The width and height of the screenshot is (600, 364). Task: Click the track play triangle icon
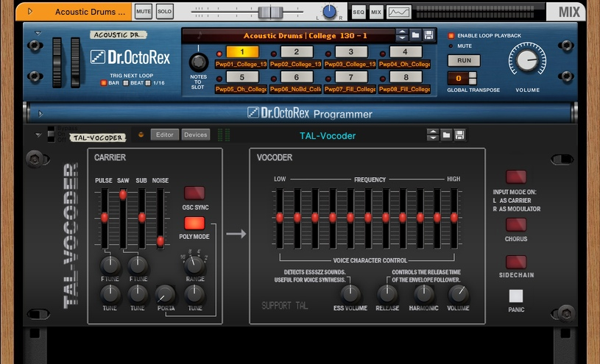click(30, 12)
